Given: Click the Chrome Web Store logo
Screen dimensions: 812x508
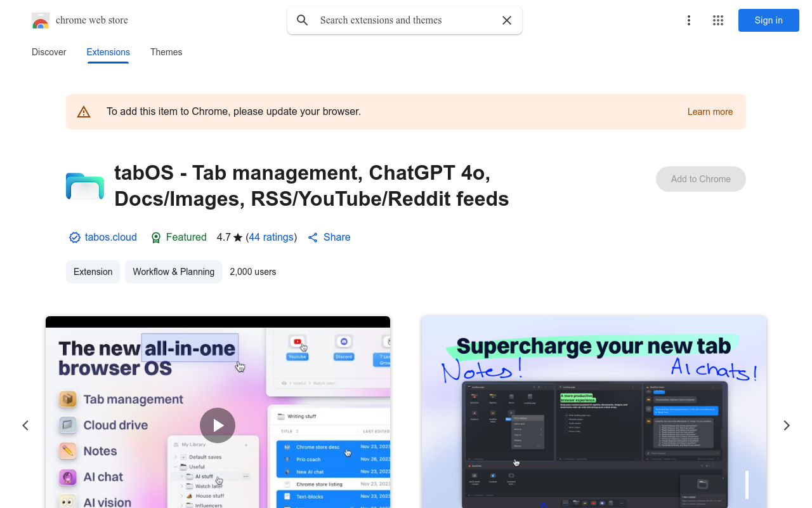Looking at the screenshot, I should point(41,20).
